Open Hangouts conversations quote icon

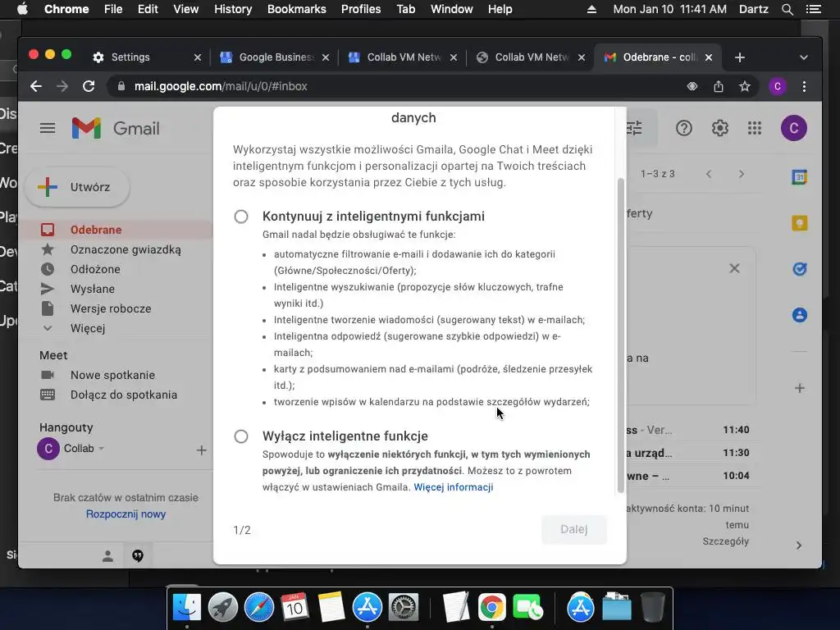coord(138,556)
